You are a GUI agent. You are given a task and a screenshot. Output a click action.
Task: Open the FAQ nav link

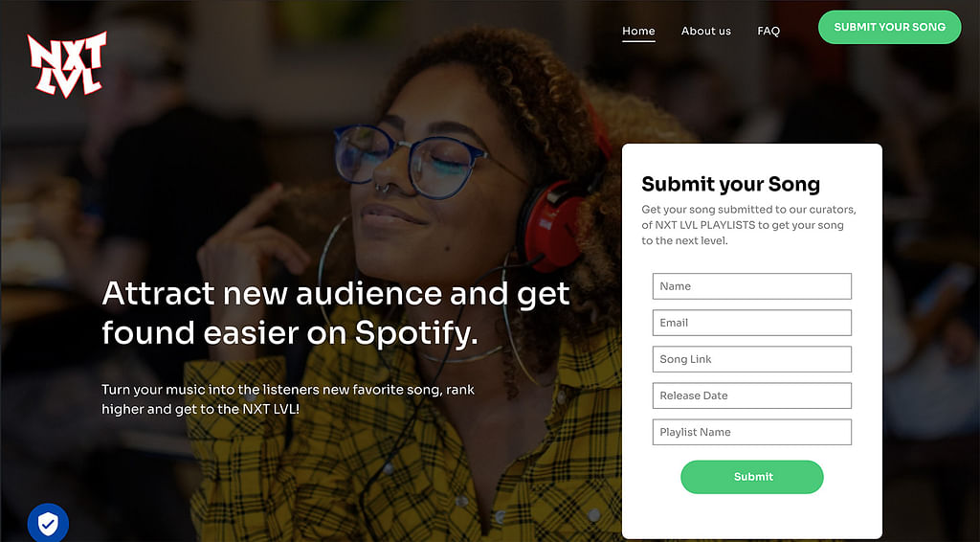pyautogui.click(x=768, y=31)
